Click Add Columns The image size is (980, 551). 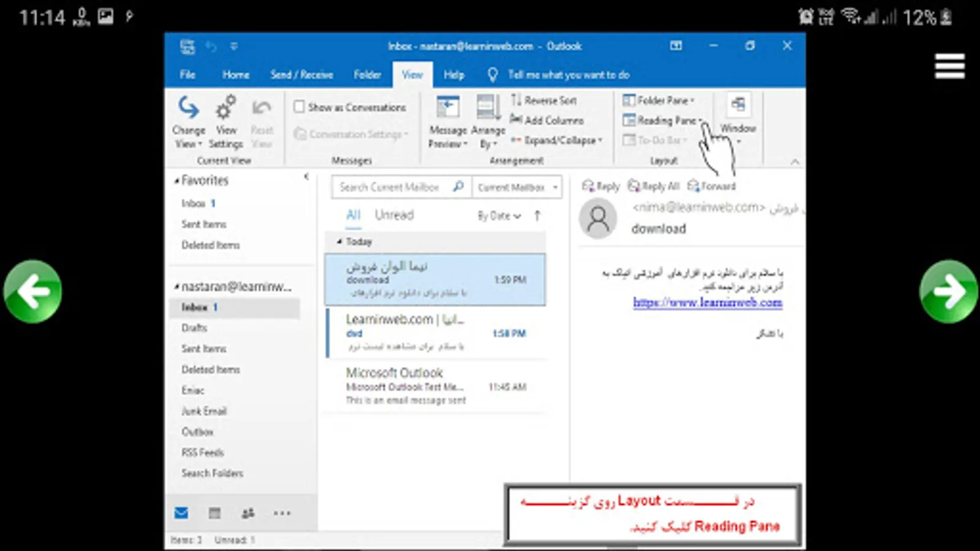[547, 121]
